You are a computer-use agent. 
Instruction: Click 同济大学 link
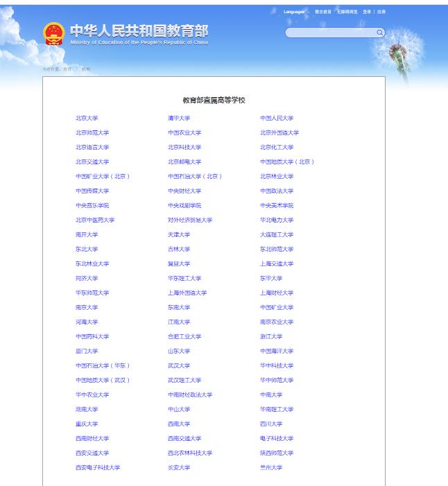click(87, 278)
